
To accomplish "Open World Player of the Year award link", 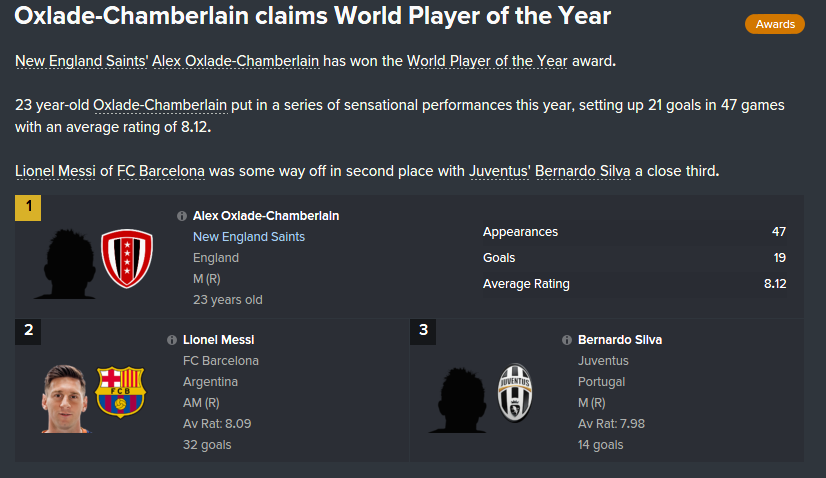I will point(487,61).
